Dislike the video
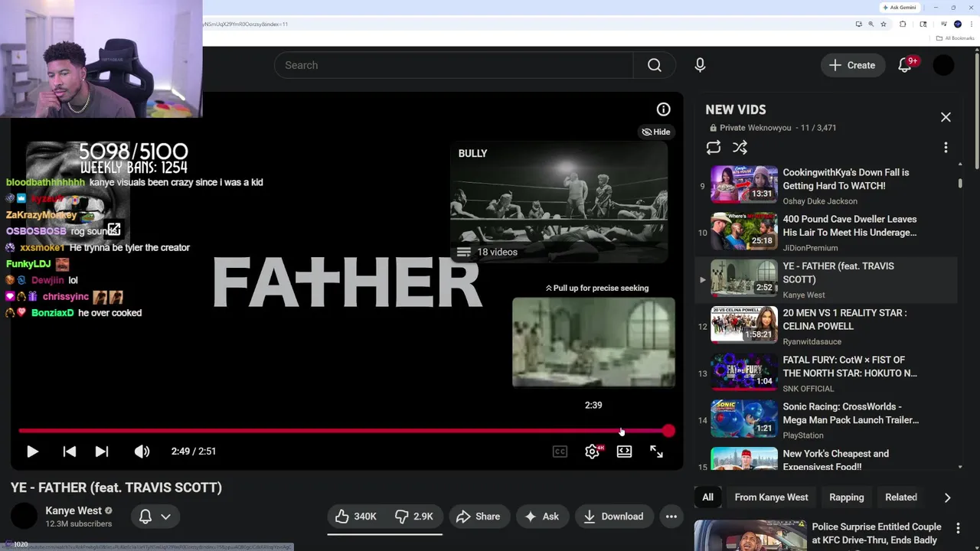Screen dimensions: 980x551 coord(414,517)
